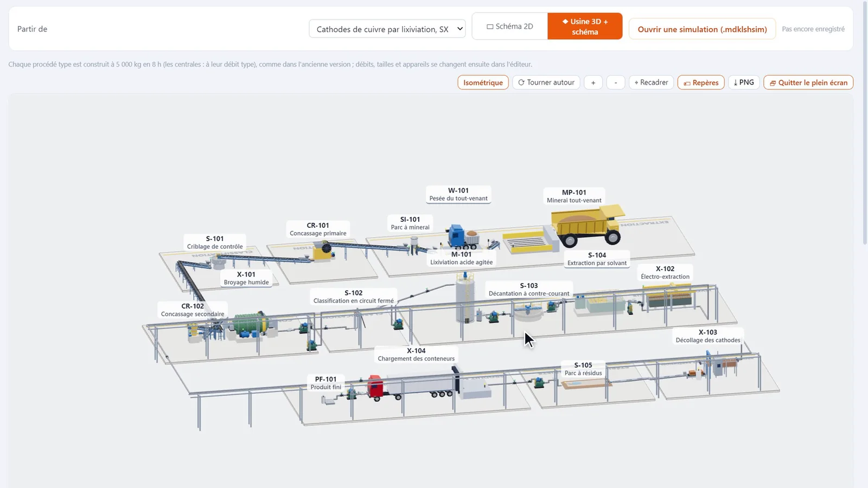Select the S-101 Criblage de contrôle label
The width and height of the screenshot is (868, 488).
[215, 242]
